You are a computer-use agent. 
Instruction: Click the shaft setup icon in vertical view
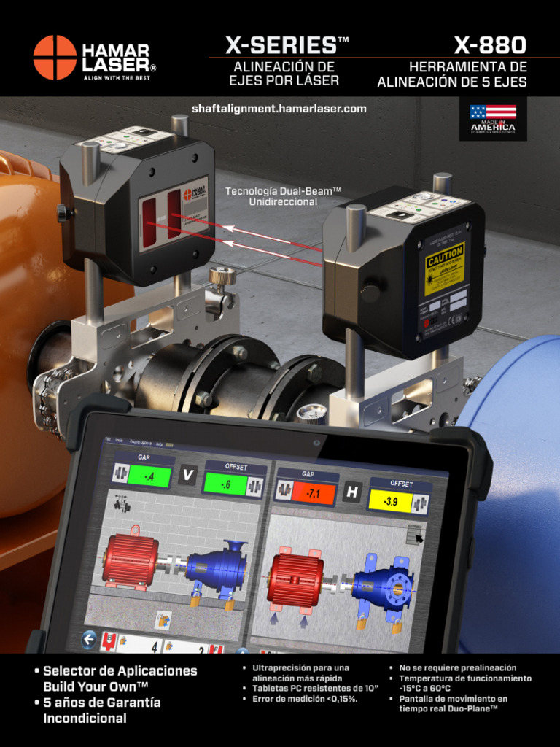point(122,503)
